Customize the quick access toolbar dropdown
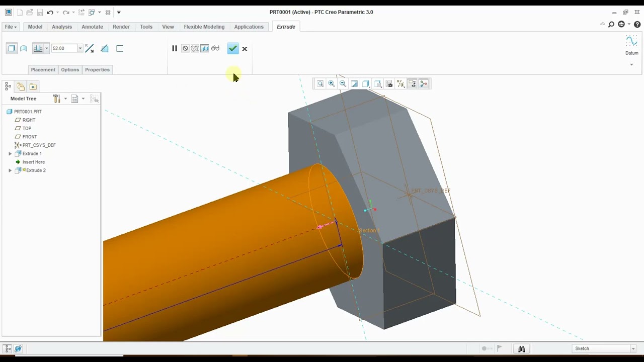Screen dimensions: 644x362 [x=119, y=12]
